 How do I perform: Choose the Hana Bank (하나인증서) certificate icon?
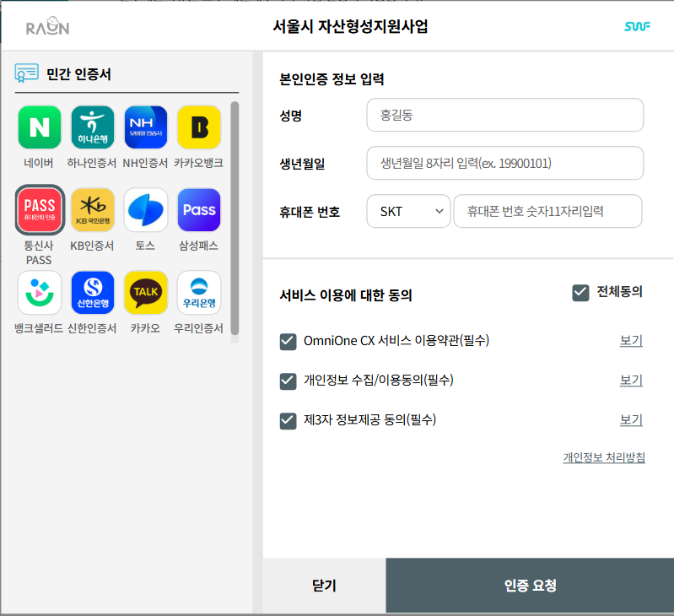(x=93, y=127)
